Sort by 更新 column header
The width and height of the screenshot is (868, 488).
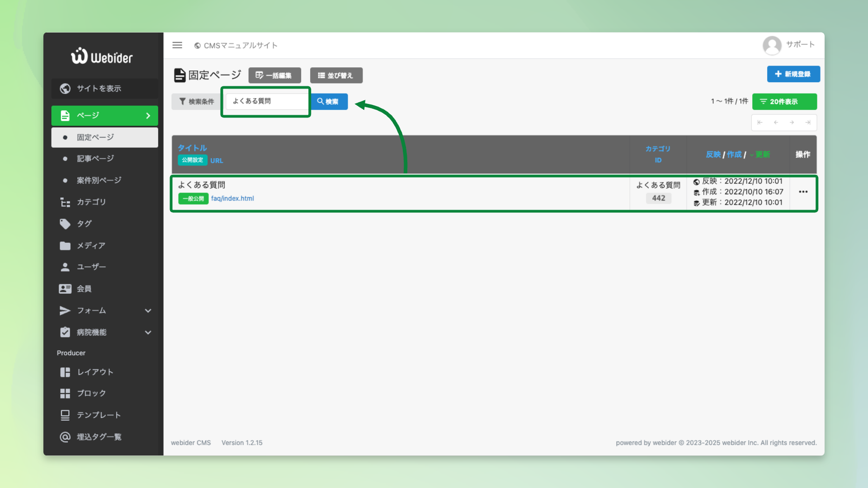(762, 155)
